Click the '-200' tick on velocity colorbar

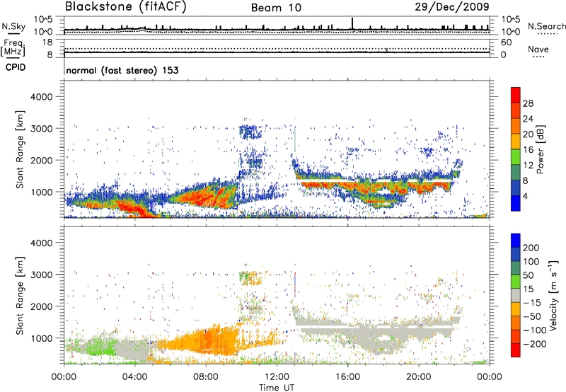(535, 344)
